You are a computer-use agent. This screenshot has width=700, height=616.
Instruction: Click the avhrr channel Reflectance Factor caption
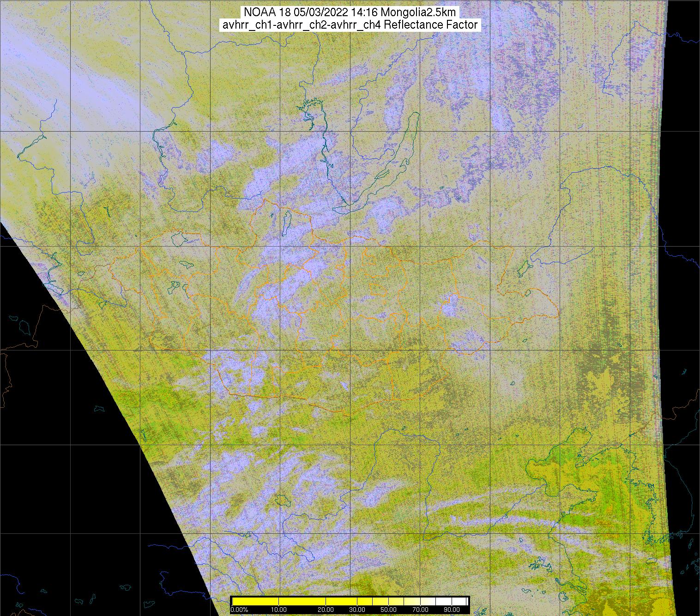(x=350, y=25)
